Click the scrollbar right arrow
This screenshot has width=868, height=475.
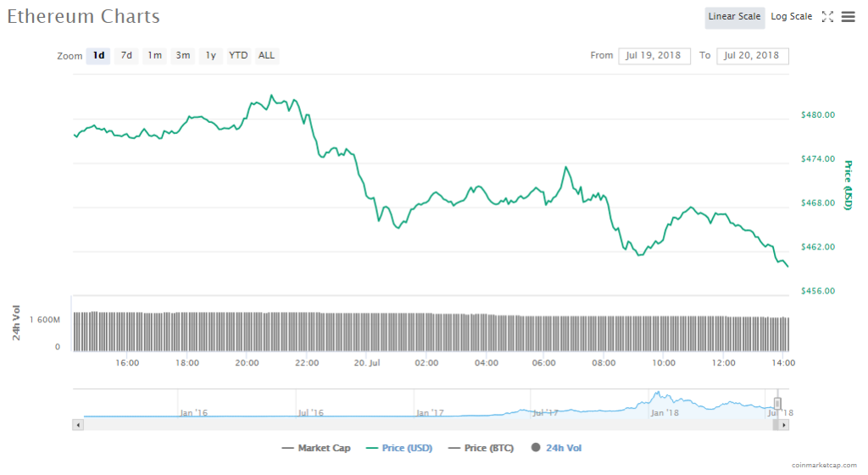pos(784,424)
